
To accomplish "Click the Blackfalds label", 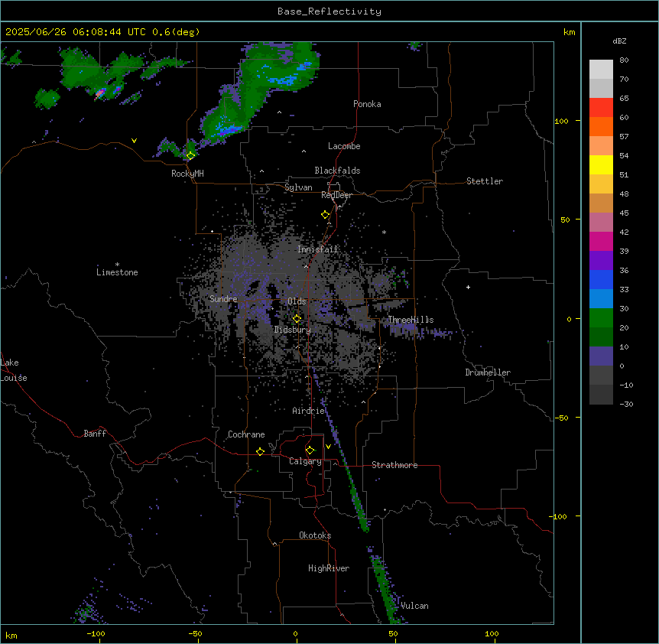I will tap(337, 171).
